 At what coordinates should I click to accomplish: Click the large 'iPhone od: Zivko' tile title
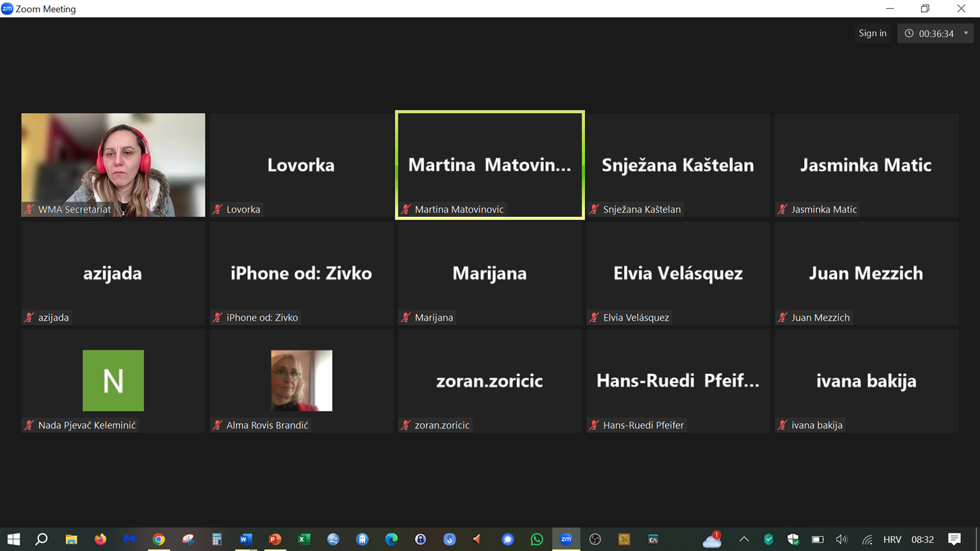click(301, 273)
